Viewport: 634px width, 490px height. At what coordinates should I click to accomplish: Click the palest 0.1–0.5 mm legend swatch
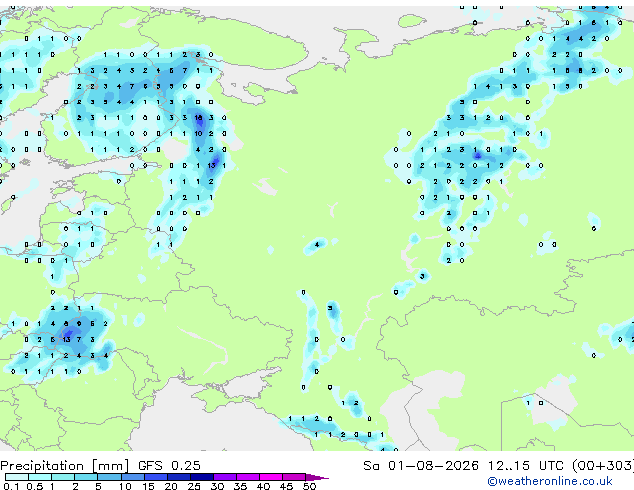17,477
